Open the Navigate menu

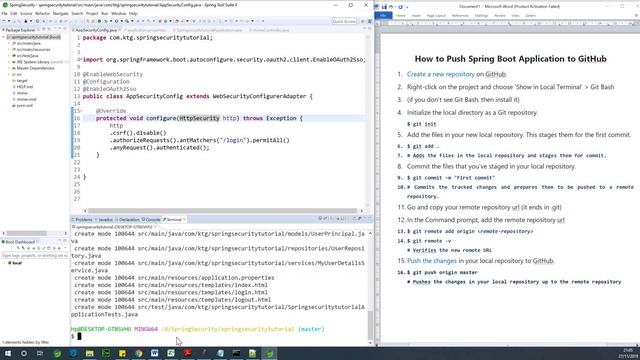(60, 13)
